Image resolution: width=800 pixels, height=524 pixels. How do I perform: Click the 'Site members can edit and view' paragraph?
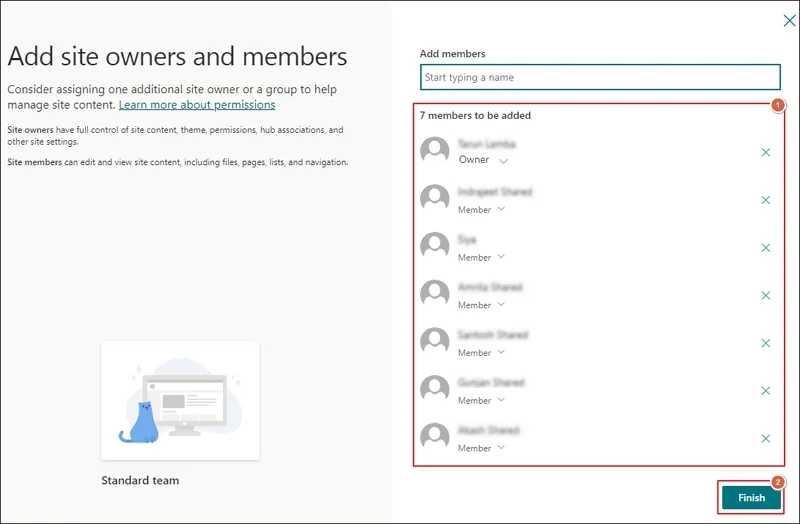pos(178,162)
